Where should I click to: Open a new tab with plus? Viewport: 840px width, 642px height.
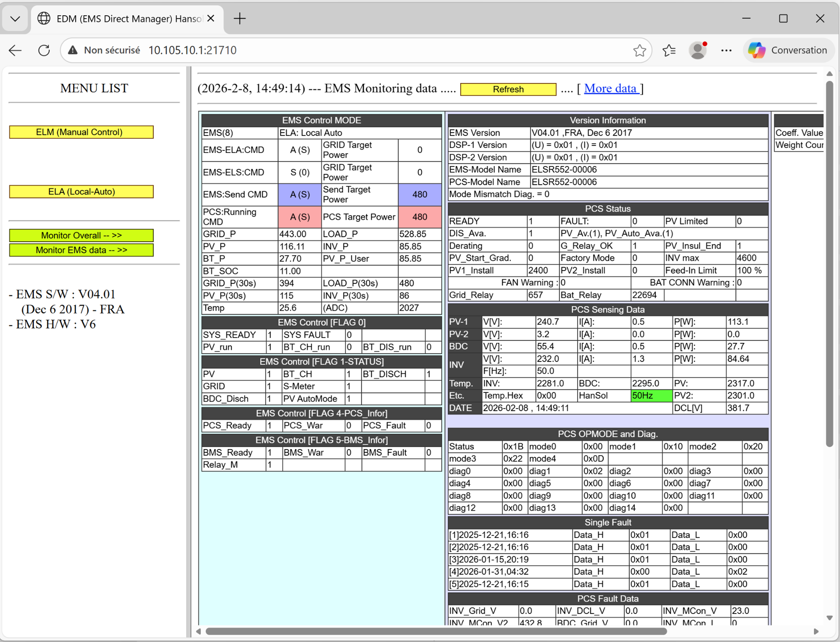[240, 18]
